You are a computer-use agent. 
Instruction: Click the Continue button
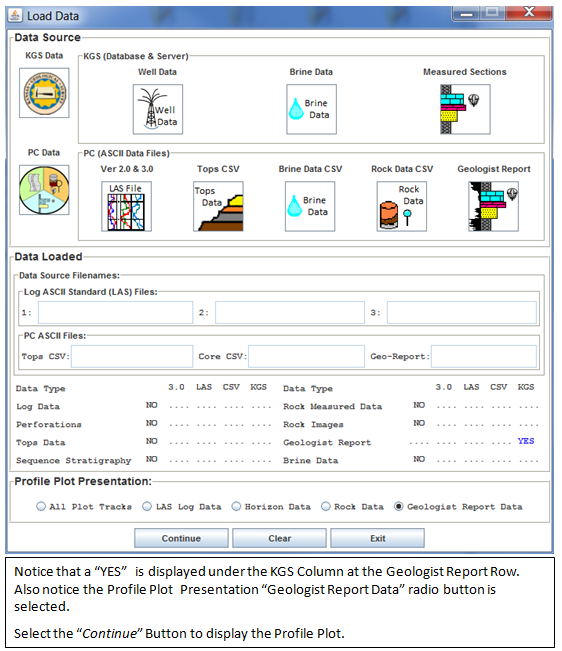click(x=181, y=538)
